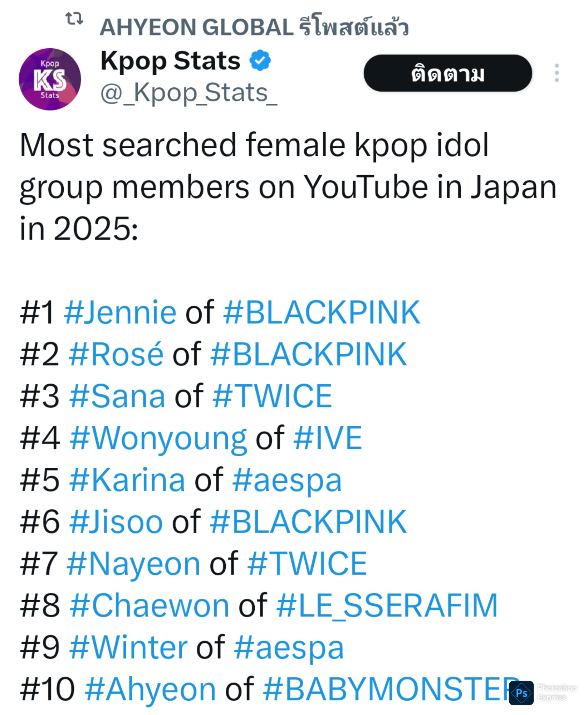Open the Kpop Stats profile avatar
The height and width of the screenshot is (715, 588).
pos(50,79)
